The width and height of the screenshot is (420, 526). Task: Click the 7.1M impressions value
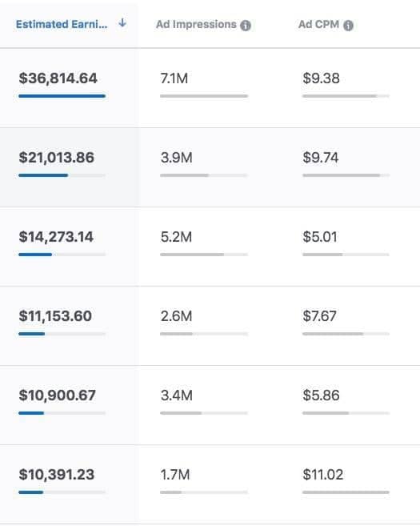pyautogui.click(x=174, y=78)
